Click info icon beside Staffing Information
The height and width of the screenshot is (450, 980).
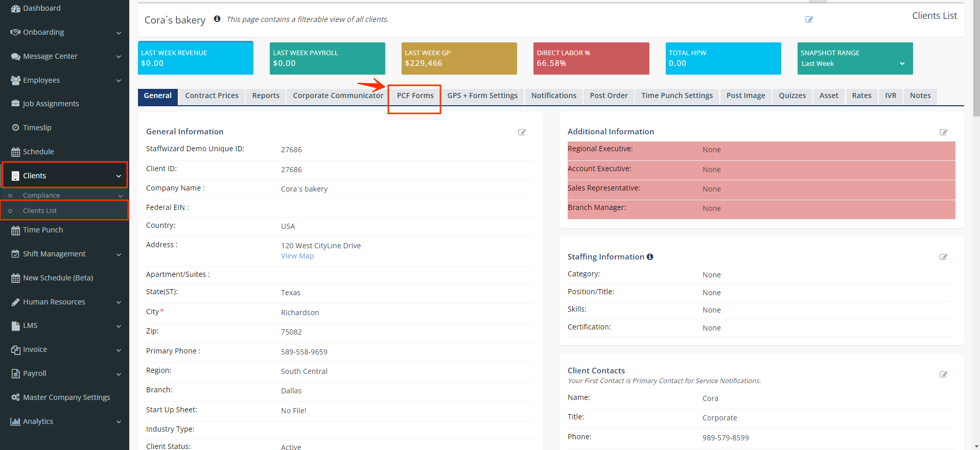(650, 257)
